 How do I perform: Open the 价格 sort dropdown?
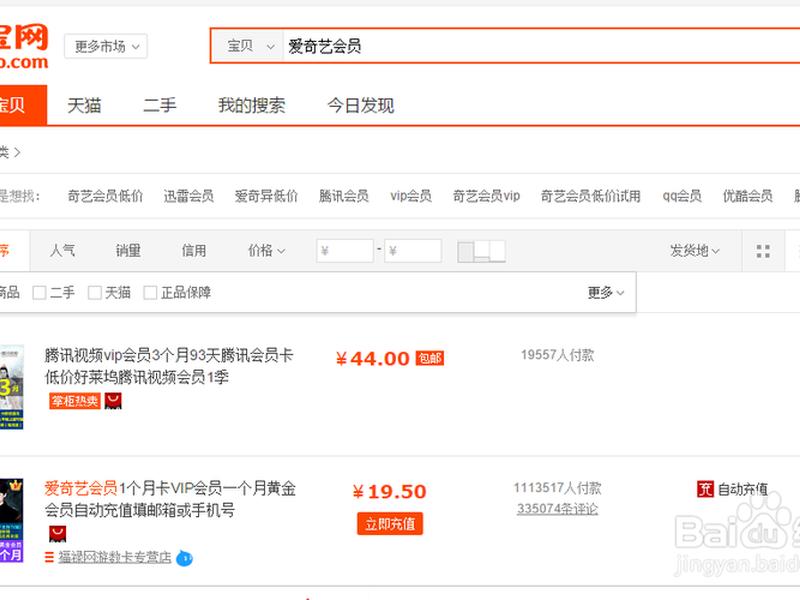tap(266, 251)
